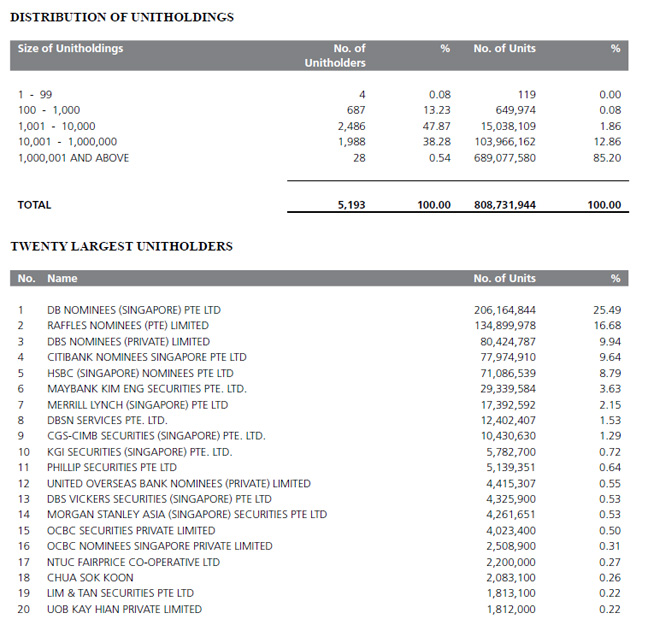648x619 pixels.
Task: Click the percentage value 25.49
Action: [607, 310]
